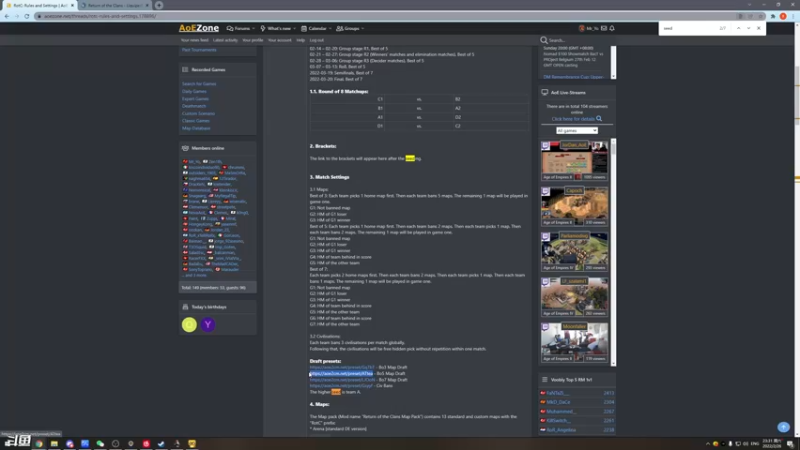
Task: Open the Calendar dropdown menu
Action: [x=316, y=29]
